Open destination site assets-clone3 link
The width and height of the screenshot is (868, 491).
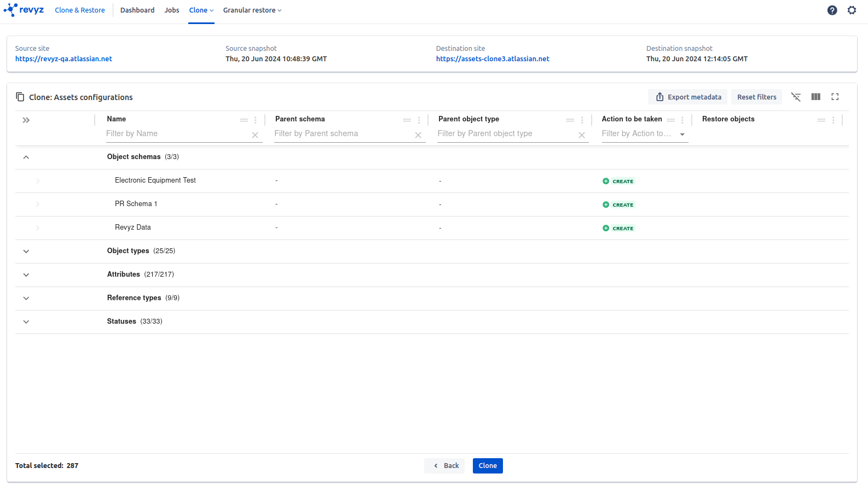tap(493, 59)
